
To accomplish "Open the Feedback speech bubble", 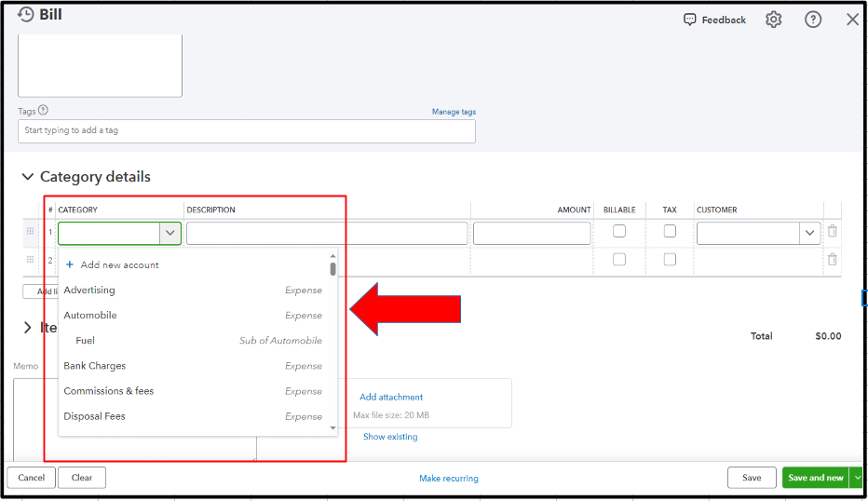I will [689, 20].
